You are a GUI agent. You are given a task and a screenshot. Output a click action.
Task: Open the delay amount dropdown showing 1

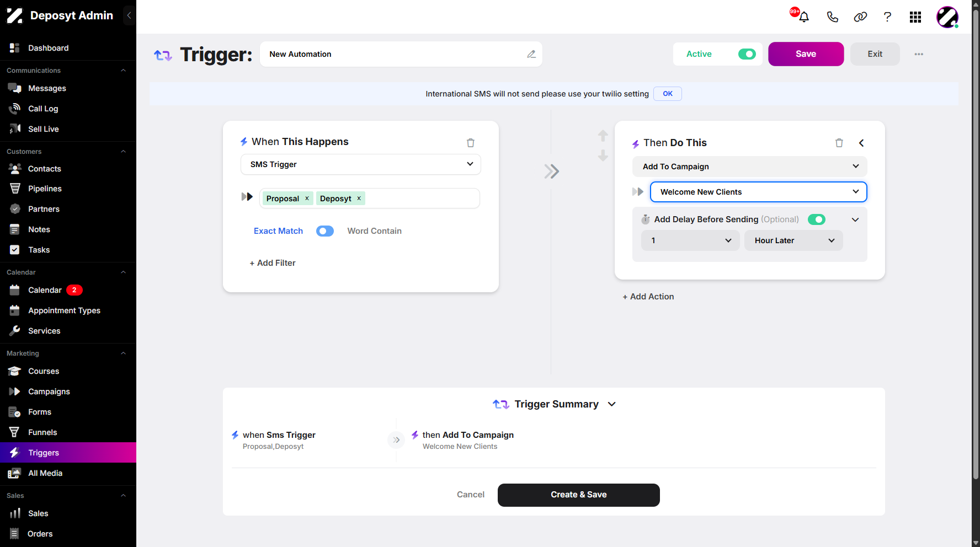point(690,240)
